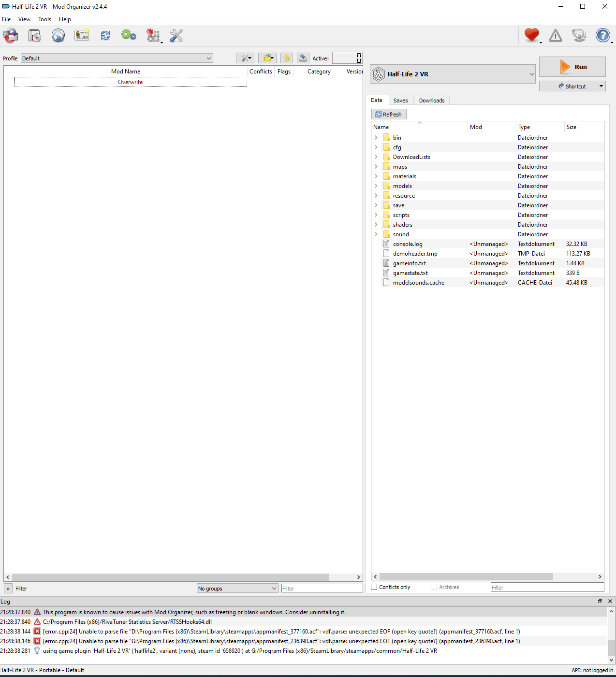Image resolution: width=616 pixels, height=677 pixels.
Task: Select gamestate.txt file row
Action: coord(487,273)
